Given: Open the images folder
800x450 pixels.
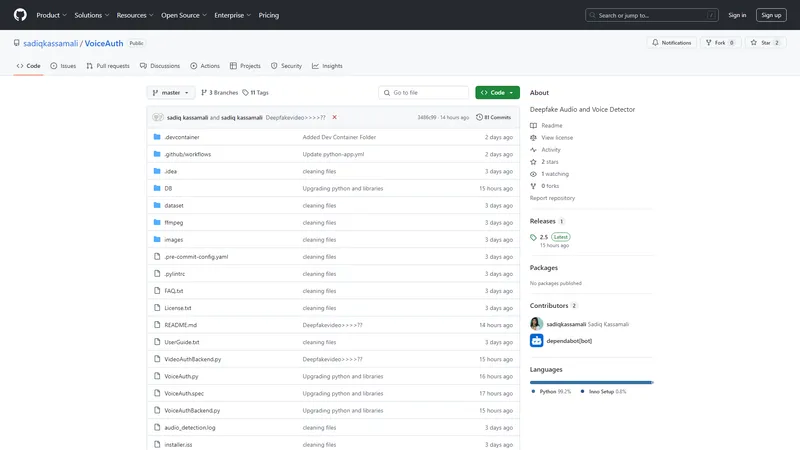Looking at the screenshot, I should pyautogui.click(x=173, y=240).
